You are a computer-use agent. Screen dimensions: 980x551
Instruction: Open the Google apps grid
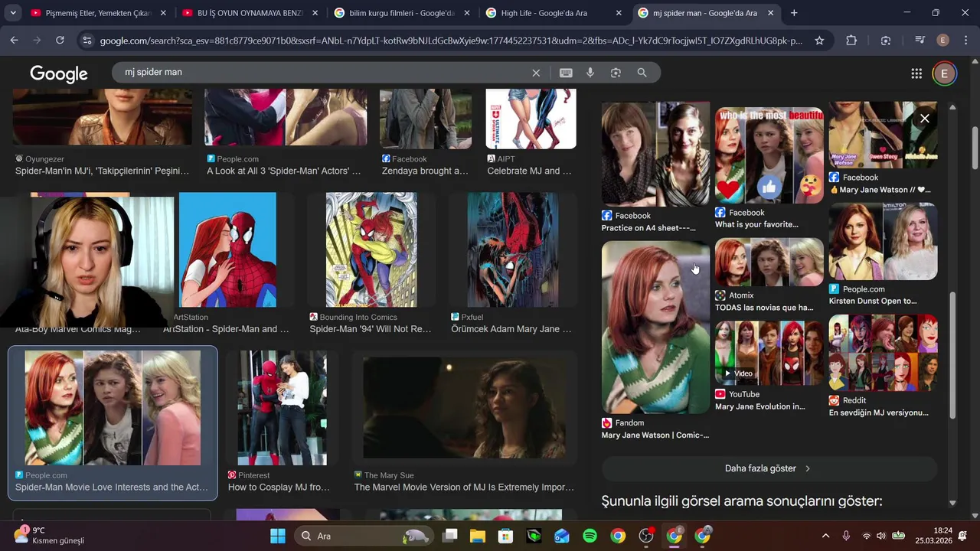[x=916, y=73]
